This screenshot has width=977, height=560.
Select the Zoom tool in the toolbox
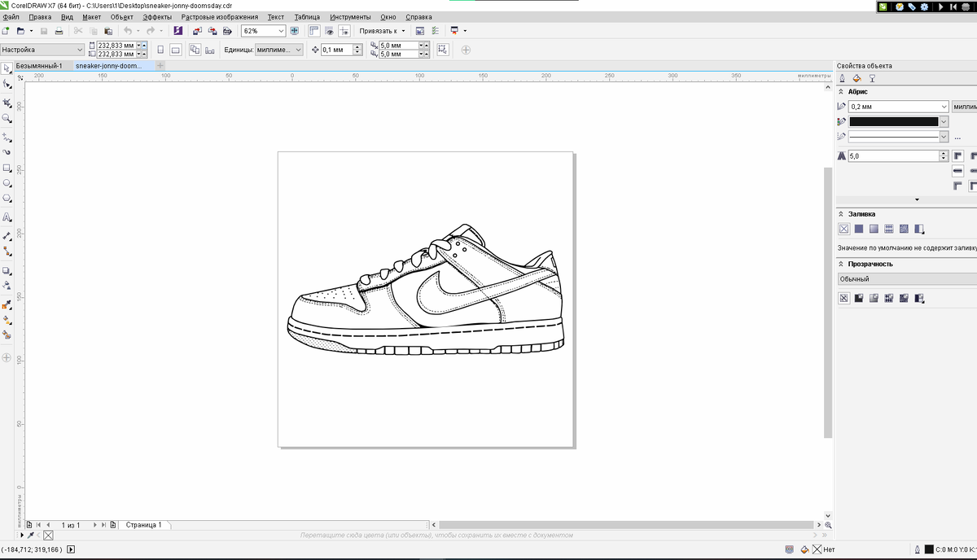(7, 119)
